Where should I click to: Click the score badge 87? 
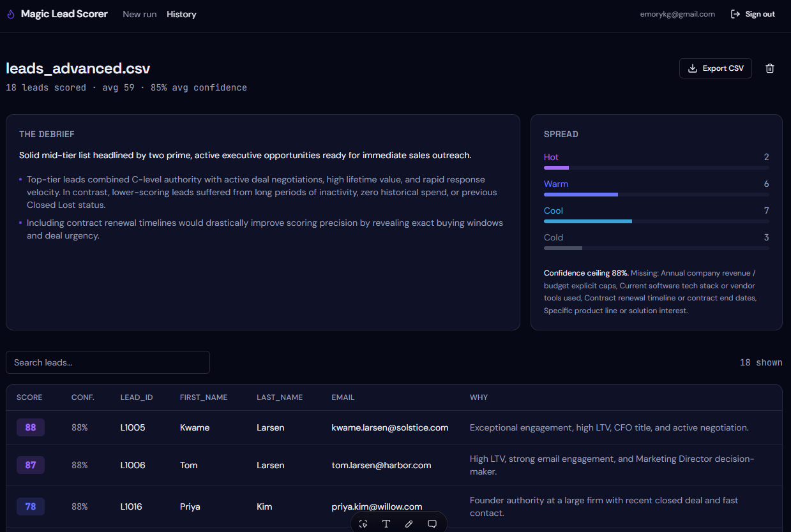31,465
